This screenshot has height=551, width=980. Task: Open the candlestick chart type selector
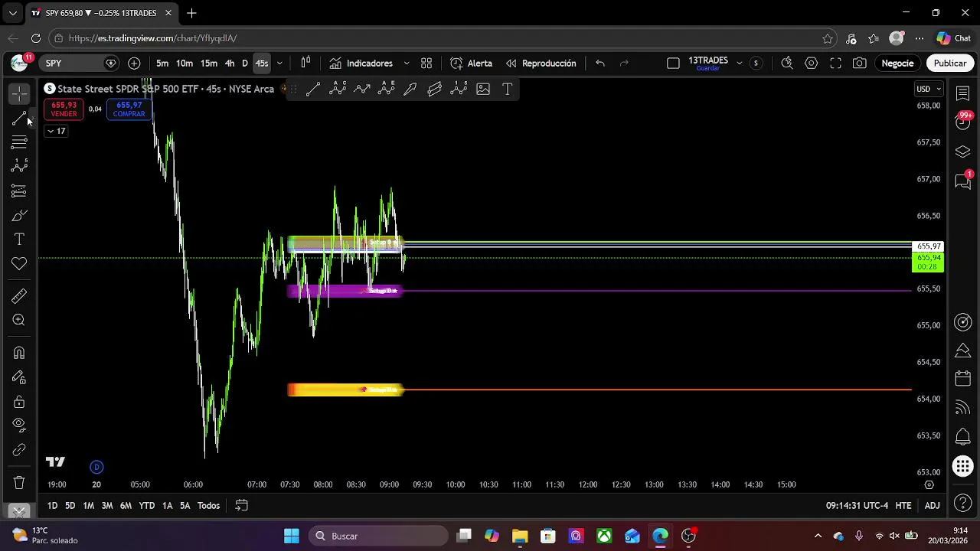click(305, 64)
